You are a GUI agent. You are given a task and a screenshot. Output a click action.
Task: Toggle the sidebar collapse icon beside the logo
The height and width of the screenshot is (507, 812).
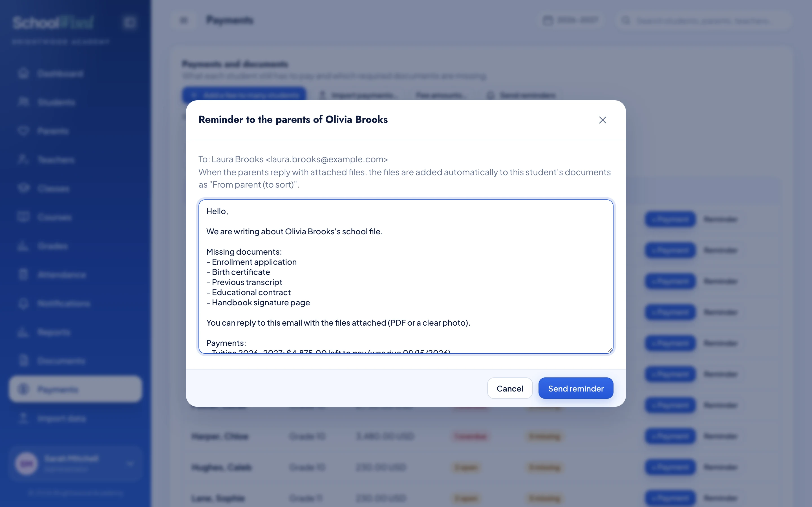(x=129, y=23)
